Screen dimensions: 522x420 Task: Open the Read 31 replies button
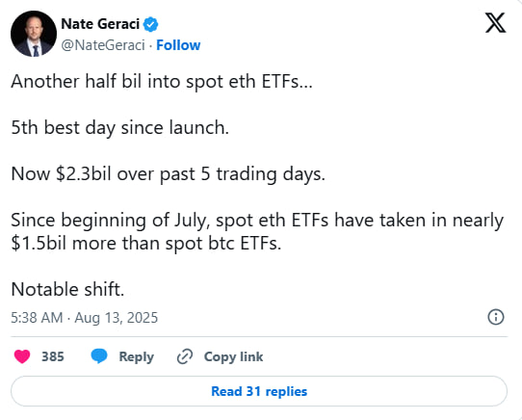(259, 391)
